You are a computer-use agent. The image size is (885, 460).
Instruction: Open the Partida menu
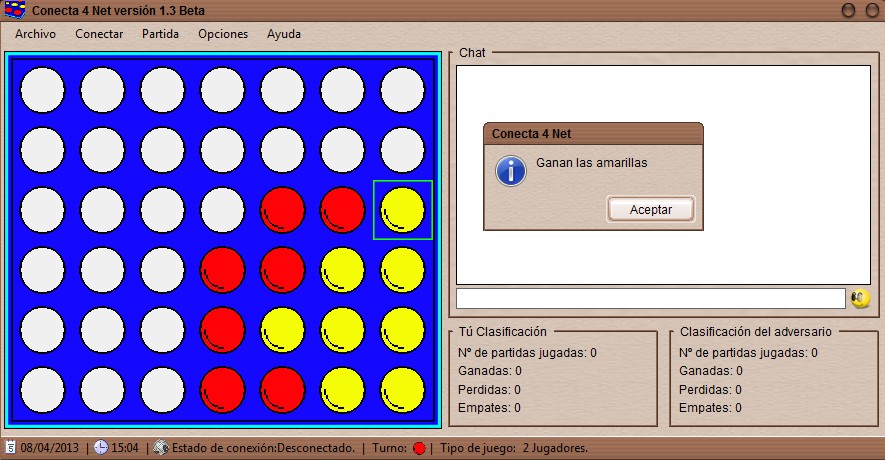pyautogui.click(x=160, y=34)
